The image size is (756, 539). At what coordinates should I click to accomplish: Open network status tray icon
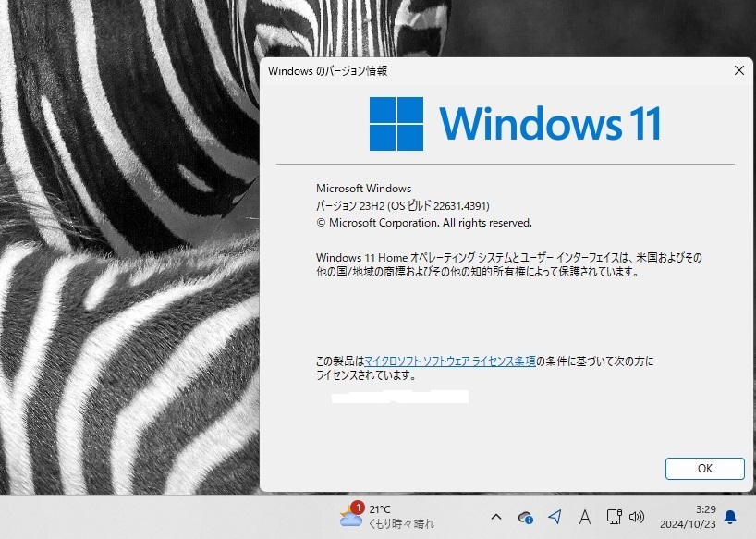pyautogui.click(x=614, y=517)
